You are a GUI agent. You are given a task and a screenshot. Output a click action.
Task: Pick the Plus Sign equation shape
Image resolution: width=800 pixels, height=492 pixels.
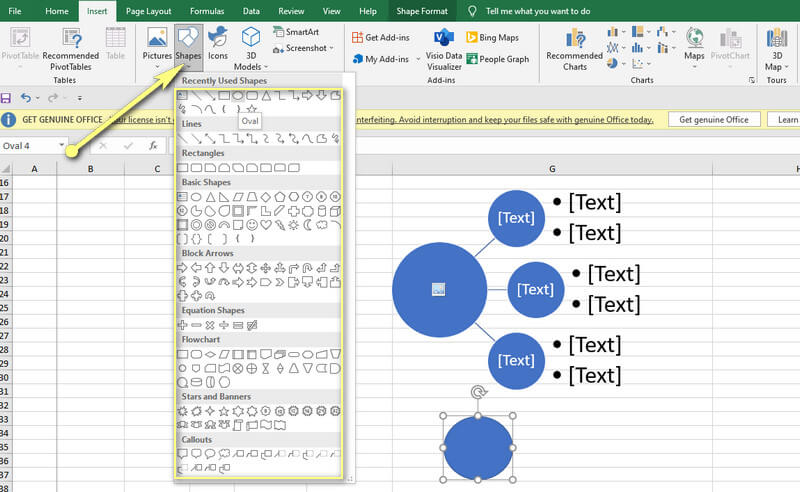[182, 325]
